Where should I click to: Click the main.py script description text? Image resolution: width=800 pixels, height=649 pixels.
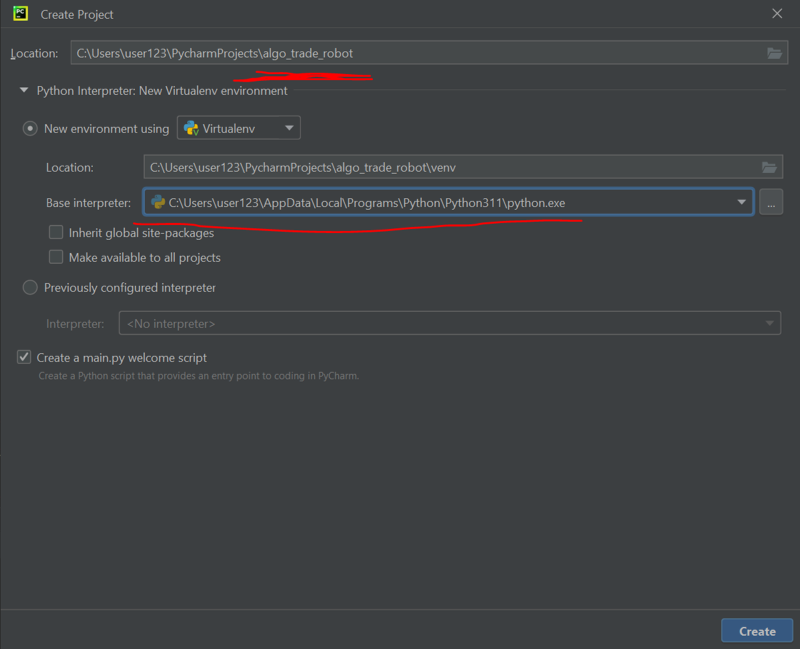(x=199, y=376)
